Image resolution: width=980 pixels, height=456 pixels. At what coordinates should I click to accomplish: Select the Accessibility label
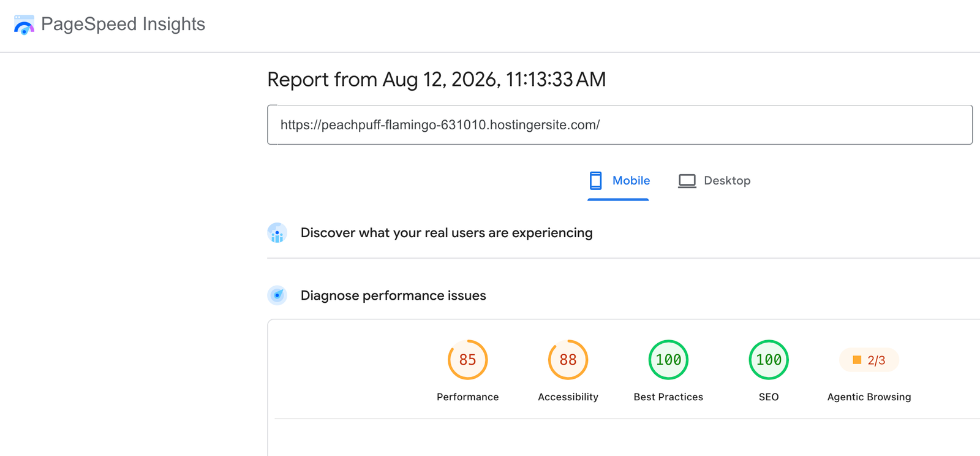(x=568, y=397)
